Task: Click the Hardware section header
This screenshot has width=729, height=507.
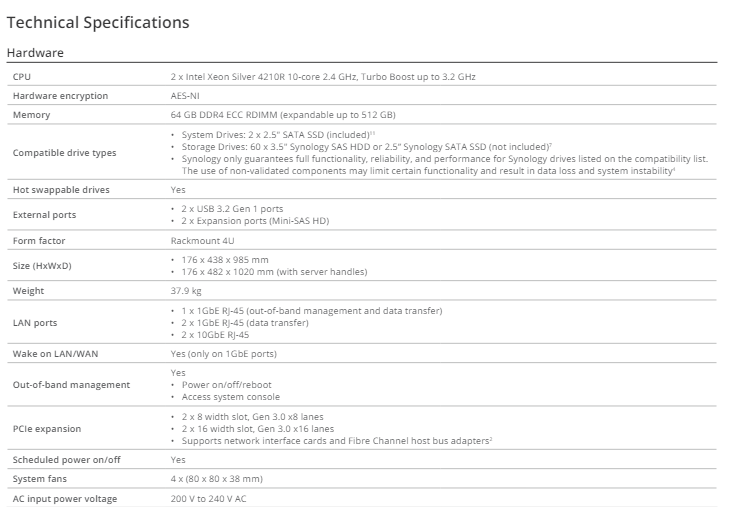Action: 35,51
